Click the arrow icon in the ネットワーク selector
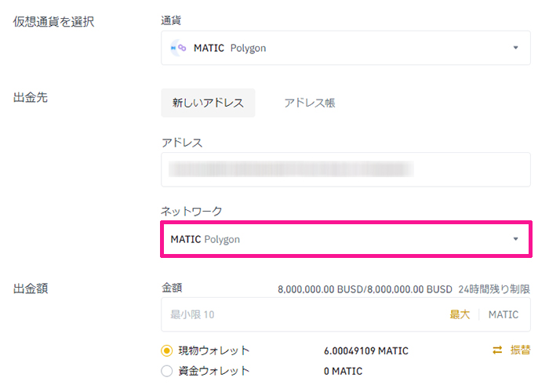This screenshot has width=549, height=392. pos(515,239)
